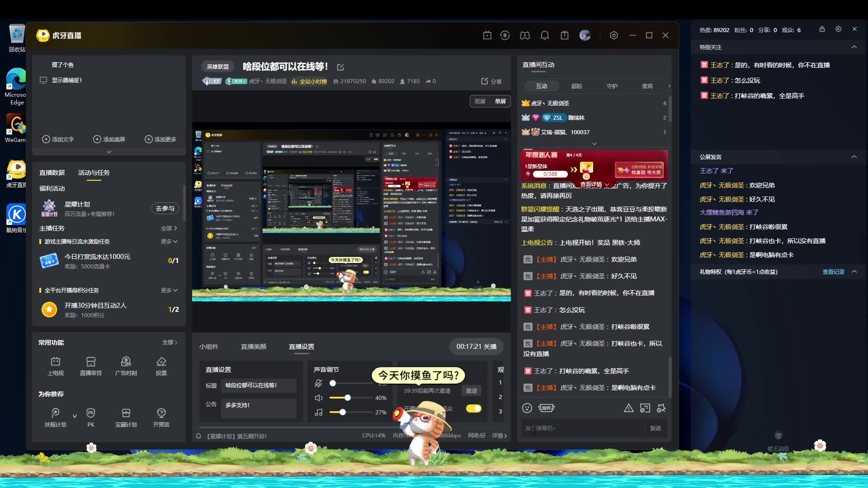
Task: Select the 守护 tab in 直播间互动
Action: 612,86
